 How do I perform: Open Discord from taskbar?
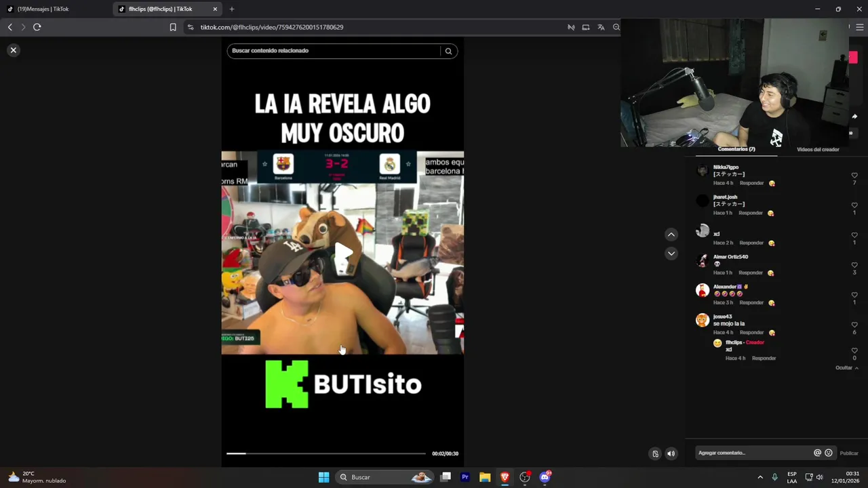tap(545, 477)
